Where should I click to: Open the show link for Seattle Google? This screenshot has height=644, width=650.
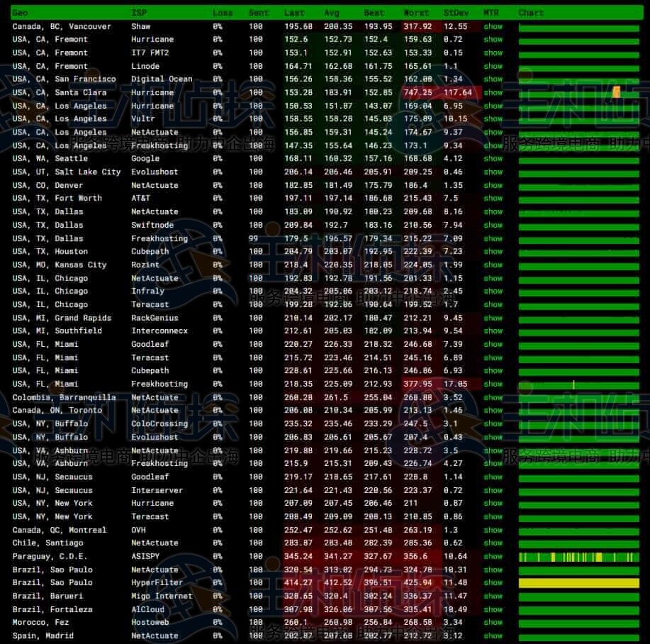pos(493,158)
